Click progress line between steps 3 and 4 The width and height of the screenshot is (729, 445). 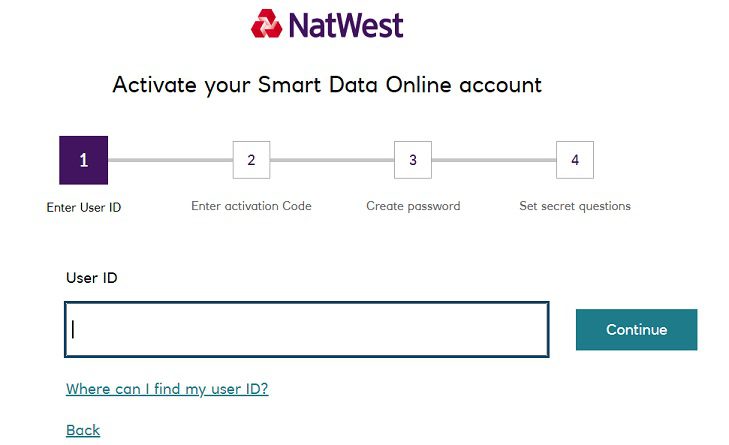click(x=493, y=160)
